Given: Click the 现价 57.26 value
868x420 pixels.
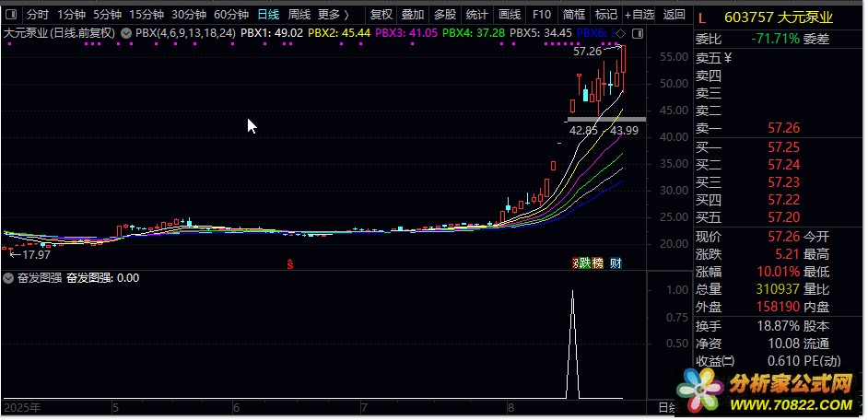Looking at the screenshot, I should [x=784, y=237].
